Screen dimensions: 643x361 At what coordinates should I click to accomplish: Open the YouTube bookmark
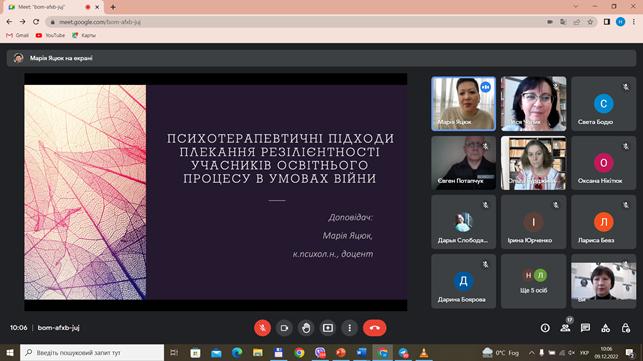point(50,35)
